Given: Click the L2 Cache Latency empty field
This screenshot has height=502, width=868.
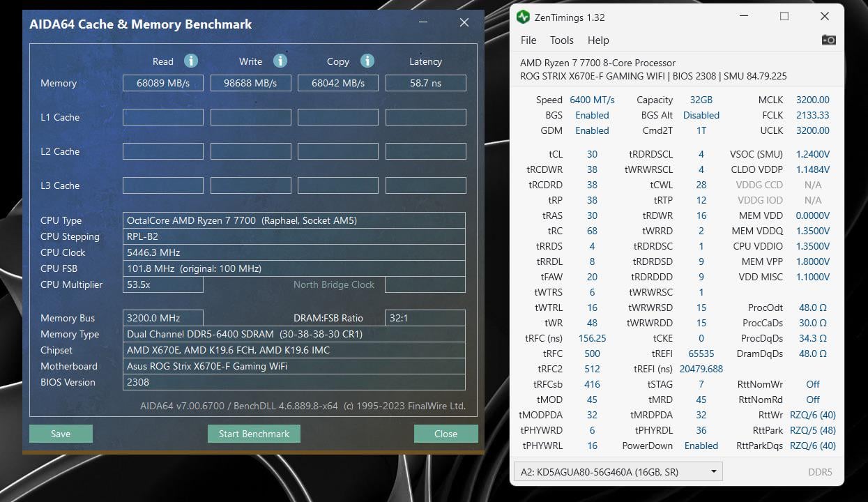Looking at the screenshot, I should point(426,151).
